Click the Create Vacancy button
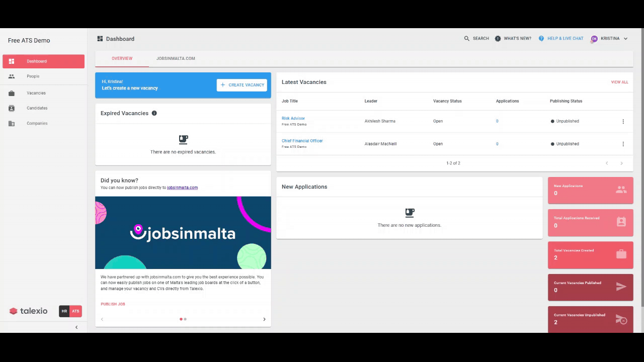644x362 pixels. [242, 85]
